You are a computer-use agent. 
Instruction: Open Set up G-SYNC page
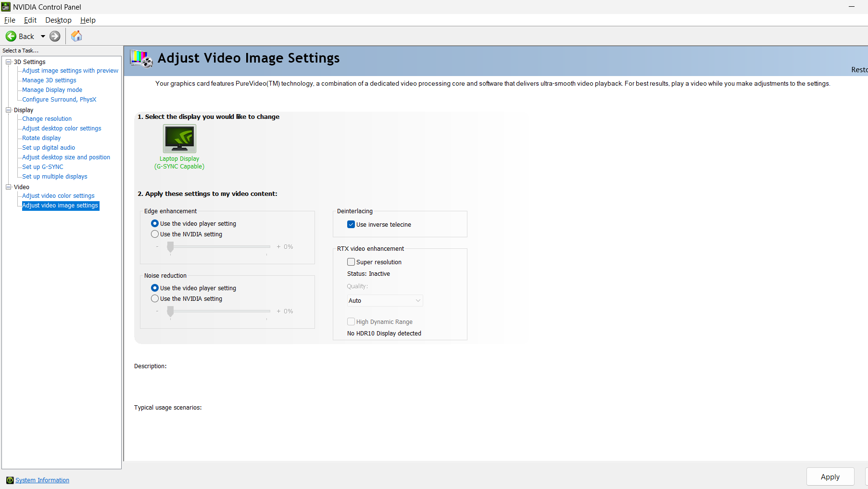[x=43, y=167]
